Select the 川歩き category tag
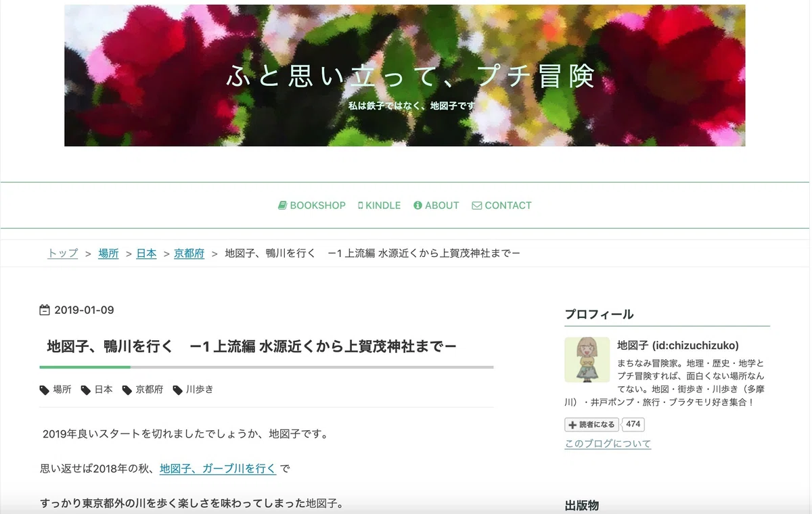Screen dimensions: 812x514 [x=200, y=390]
